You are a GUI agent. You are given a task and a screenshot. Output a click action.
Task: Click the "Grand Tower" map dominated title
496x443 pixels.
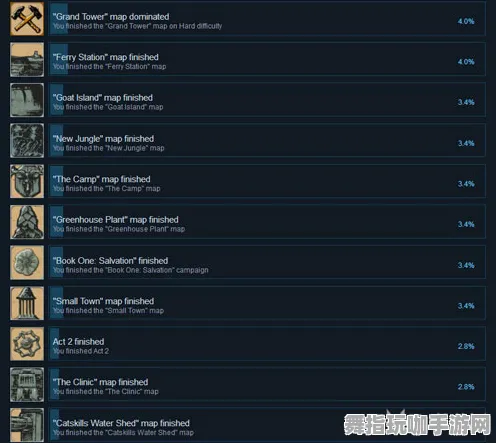click(111, 17)
